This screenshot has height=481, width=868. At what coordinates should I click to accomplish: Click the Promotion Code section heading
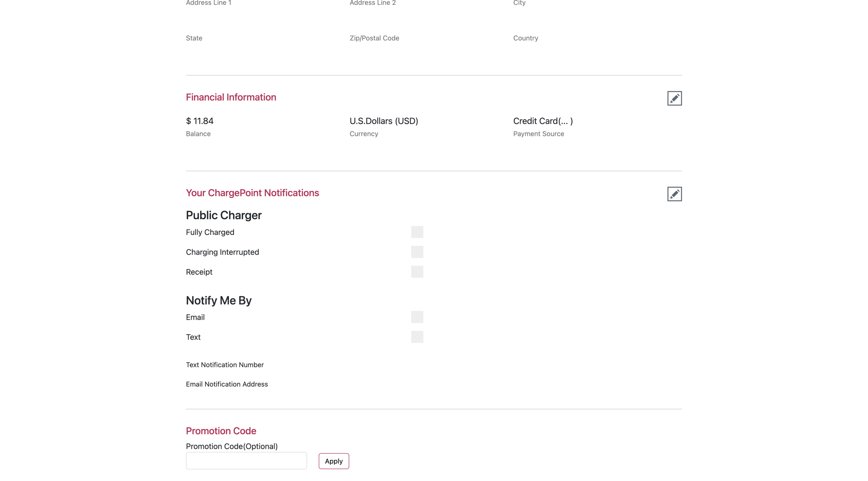(x=221, y=431)
